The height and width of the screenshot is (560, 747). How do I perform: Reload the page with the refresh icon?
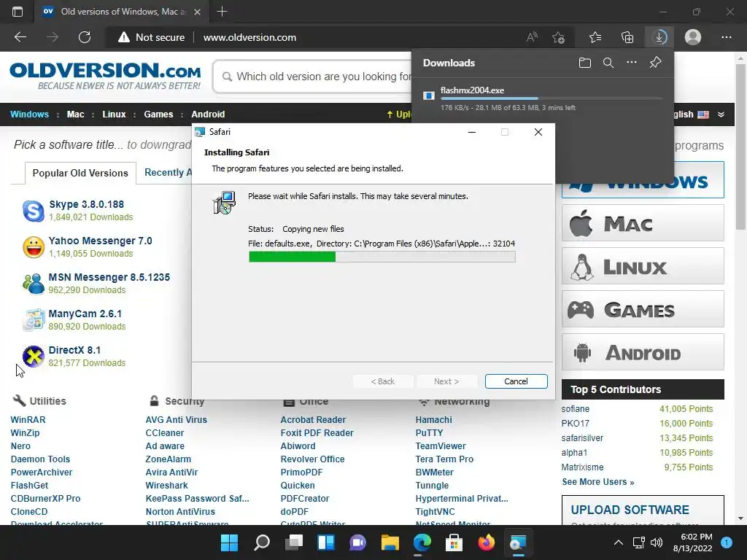(85, 37)
